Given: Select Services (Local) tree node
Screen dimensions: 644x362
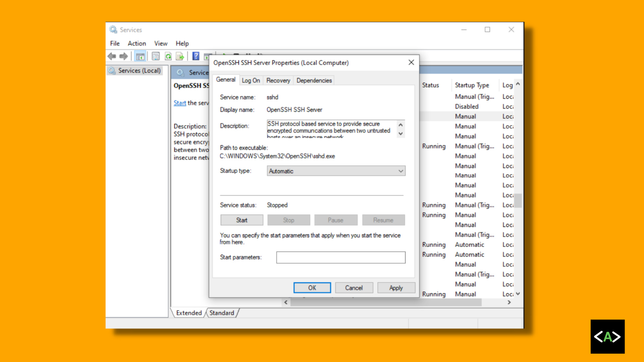Looking at the screenshot, I should click(x=139, y=71).
